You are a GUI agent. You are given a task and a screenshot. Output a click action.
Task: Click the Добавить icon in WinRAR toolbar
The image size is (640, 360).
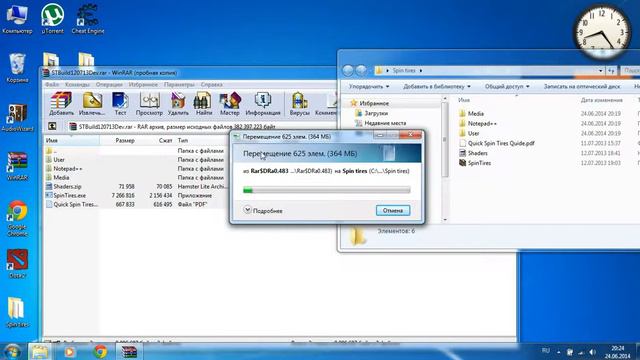click(61, 104)
